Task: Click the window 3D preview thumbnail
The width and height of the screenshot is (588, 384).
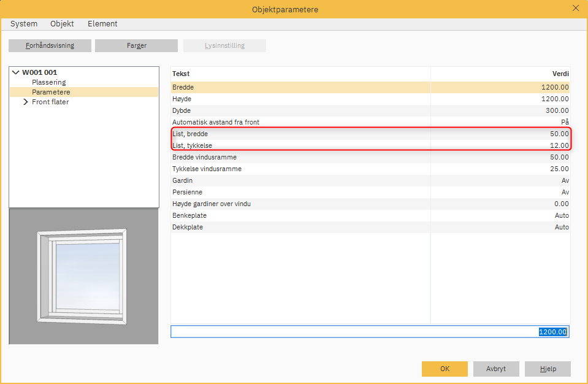Action: pyautogui.click(x=83, y=276)
